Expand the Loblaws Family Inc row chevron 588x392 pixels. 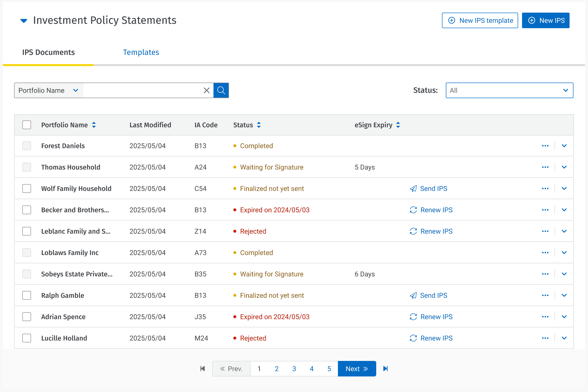[x=564, y=253]
